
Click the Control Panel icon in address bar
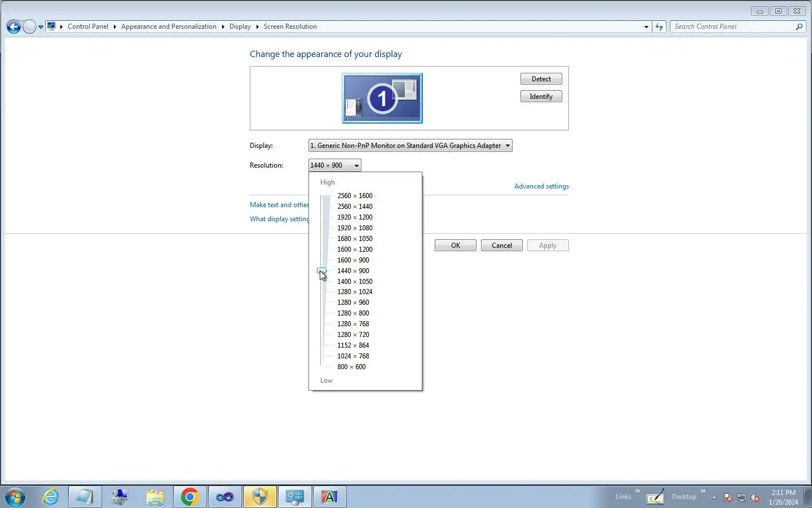(51, 26)
